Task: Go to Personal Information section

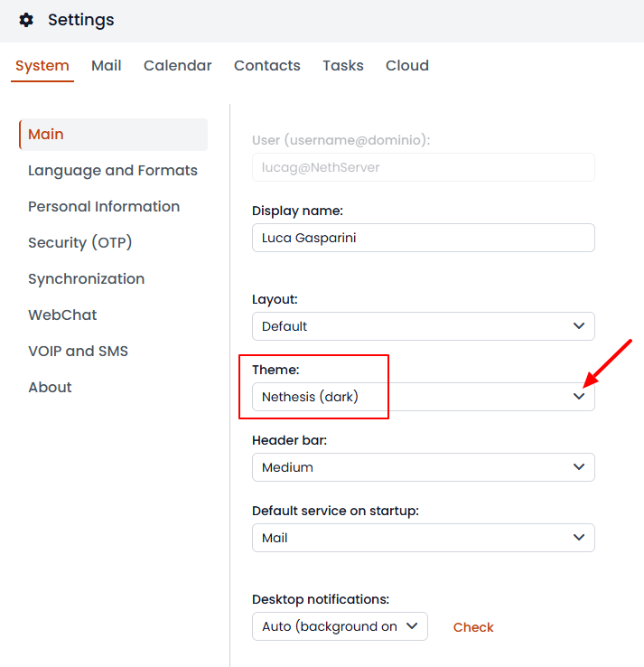Action: [x=104, y=207]
